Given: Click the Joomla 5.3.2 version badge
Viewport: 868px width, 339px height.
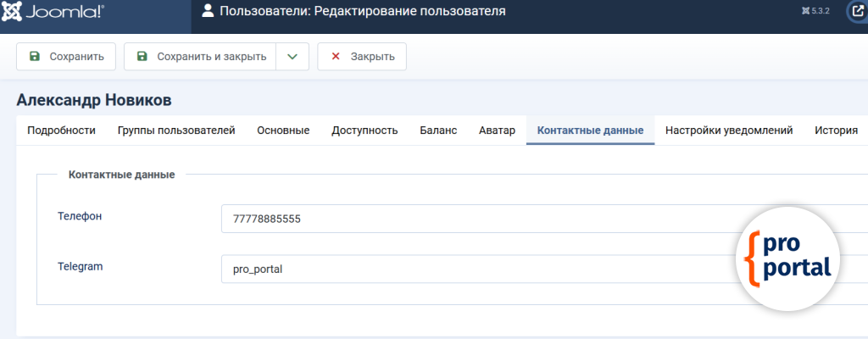Looking at the screenshot, I should click(815, 12).
